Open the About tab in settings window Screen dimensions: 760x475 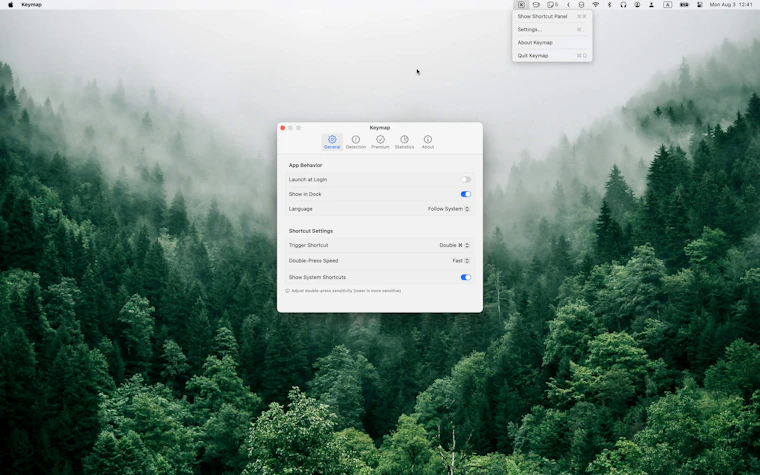pyautogui.click(x=428, y=142)
